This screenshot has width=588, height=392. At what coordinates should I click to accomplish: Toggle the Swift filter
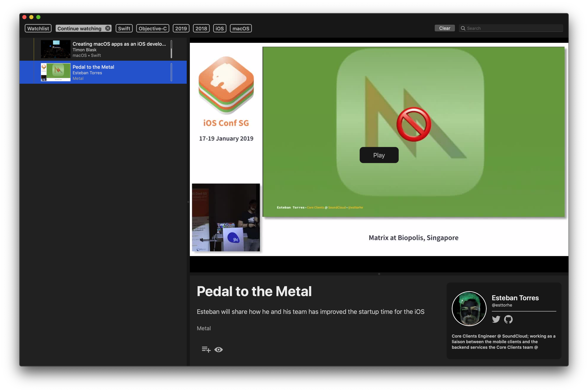point(124,28)
